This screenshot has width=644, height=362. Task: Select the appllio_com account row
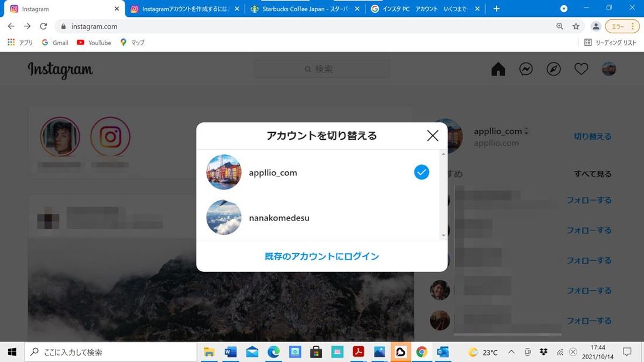(x=318, y=173)
